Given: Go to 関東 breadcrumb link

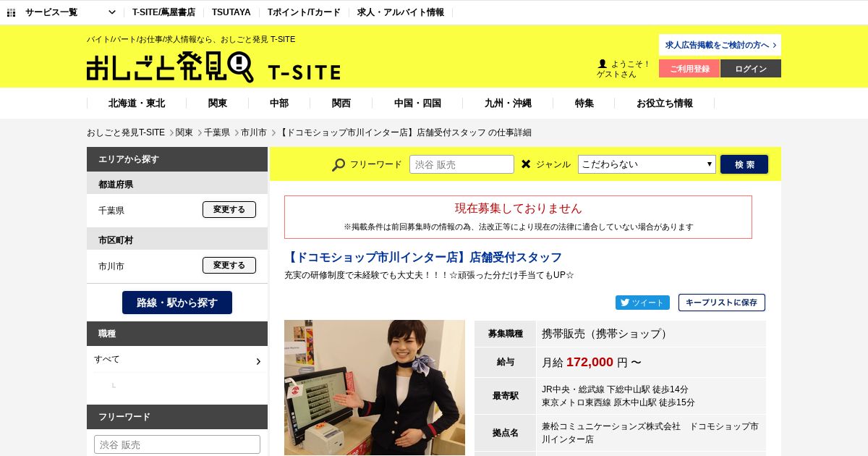Looking at the screenshot, I should tap(184, 132).
